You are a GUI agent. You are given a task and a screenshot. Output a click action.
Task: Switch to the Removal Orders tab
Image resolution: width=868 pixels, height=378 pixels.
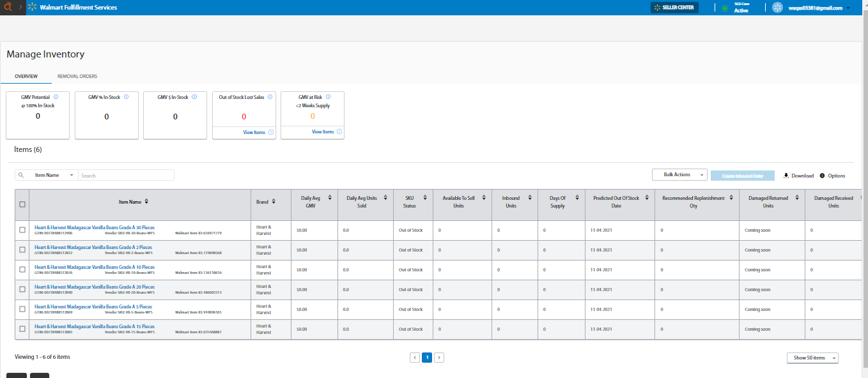(x=77, y=77)
